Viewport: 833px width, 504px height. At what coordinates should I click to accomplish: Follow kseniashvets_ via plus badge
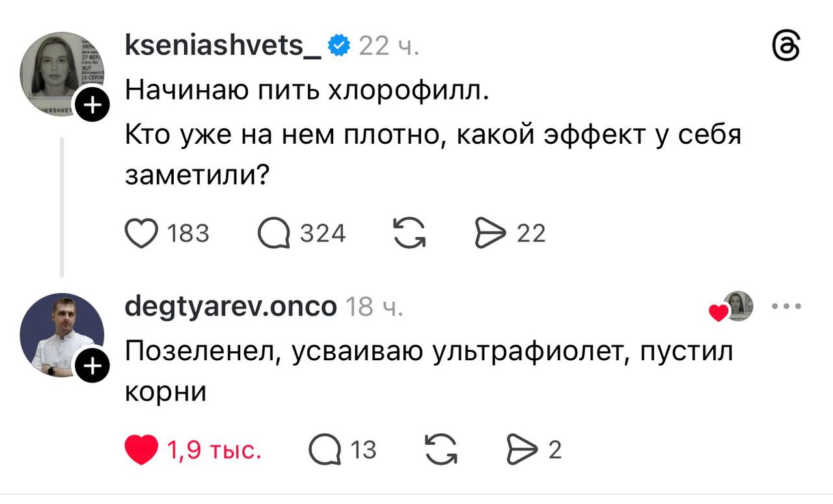(93, 105)
